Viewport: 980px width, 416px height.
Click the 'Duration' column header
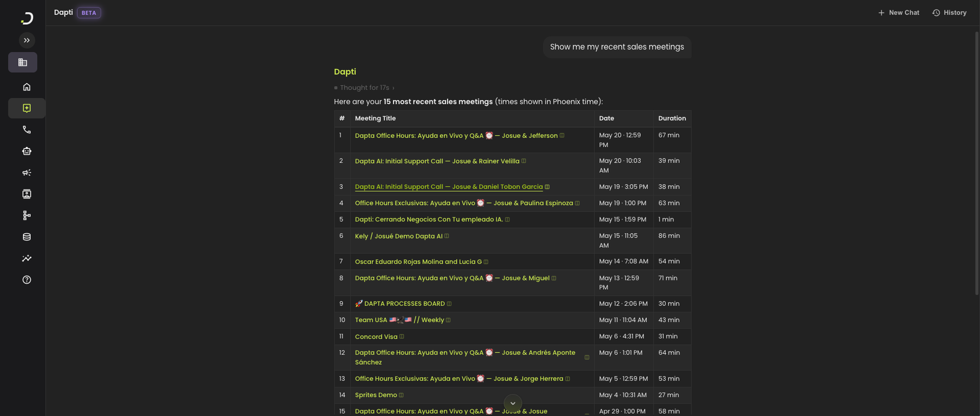(672, 118)
